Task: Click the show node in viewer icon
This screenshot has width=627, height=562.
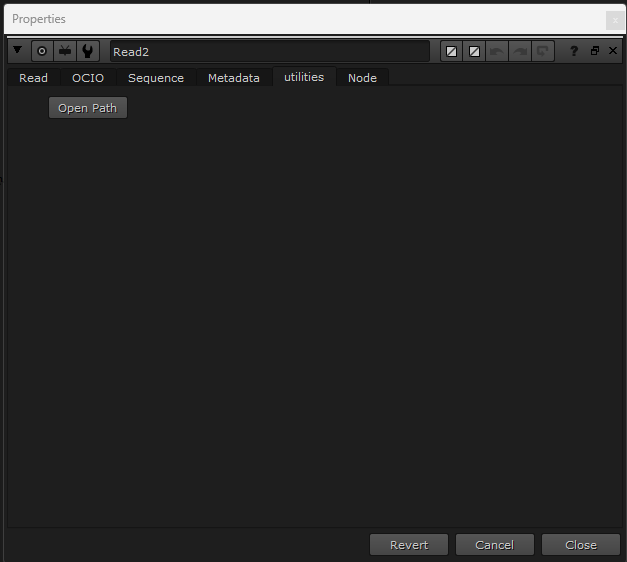Action: [65, 51]
